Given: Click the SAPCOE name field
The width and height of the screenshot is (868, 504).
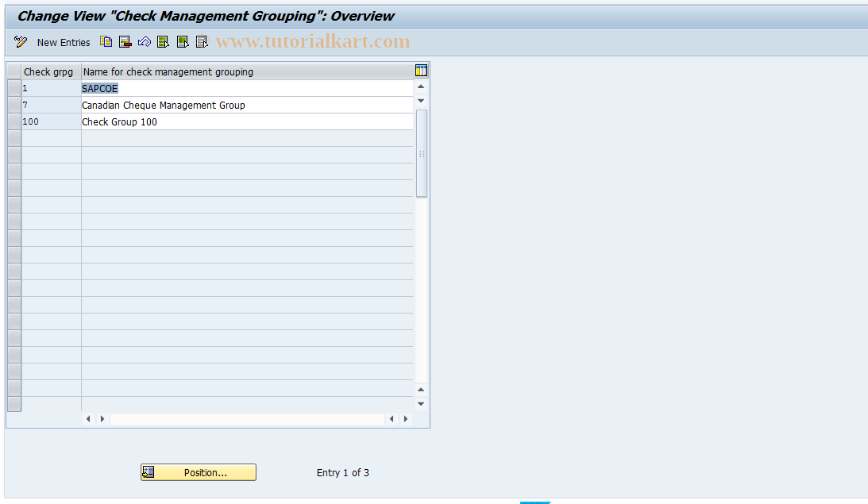Looking at the screenshot, I should pyautogui.click(x=247, y=89).
